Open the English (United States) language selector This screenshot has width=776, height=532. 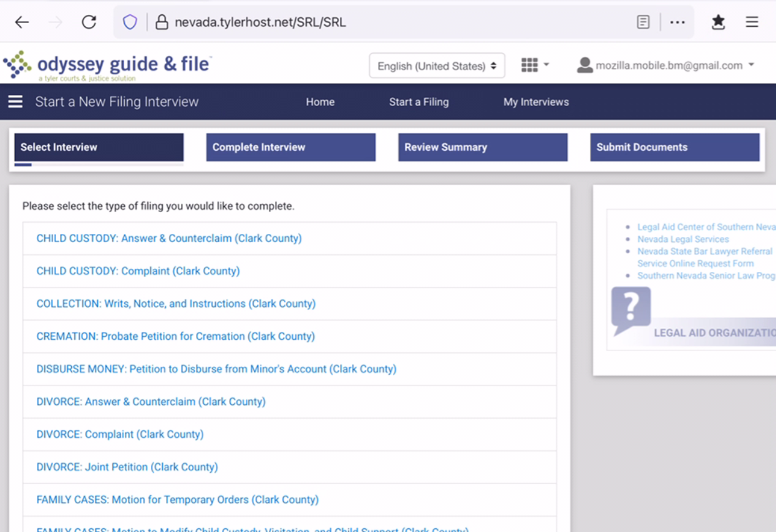(437, 65)
